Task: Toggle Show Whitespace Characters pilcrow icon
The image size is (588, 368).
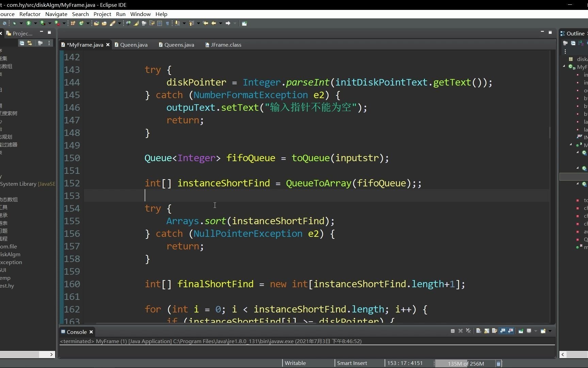Action: (167, 23)
